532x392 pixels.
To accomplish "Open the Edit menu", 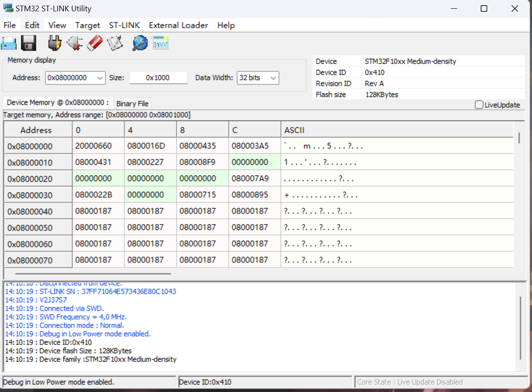I will tap(32, 25).
